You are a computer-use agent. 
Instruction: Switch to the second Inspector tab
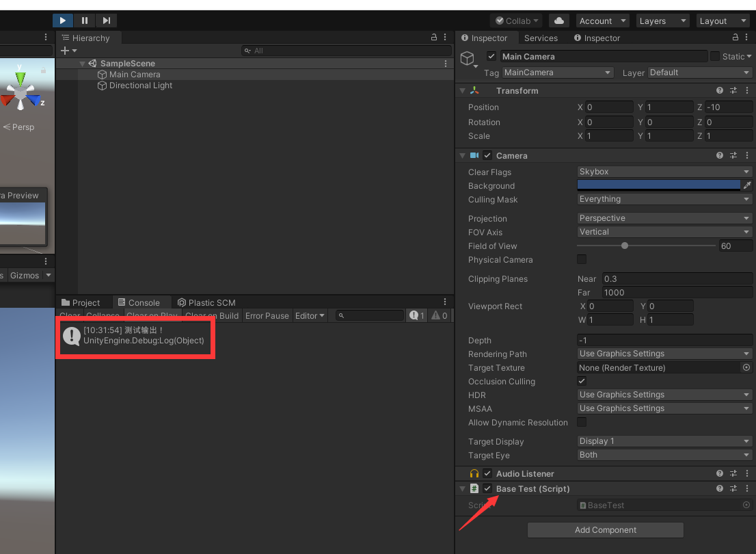[x=597, y=38]
